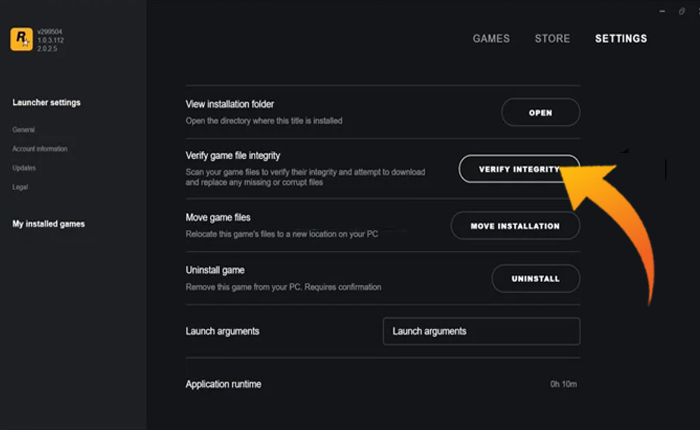Go to Account information settings
Image resolution: width=700 pixels, height=430 pixels.
40,149
